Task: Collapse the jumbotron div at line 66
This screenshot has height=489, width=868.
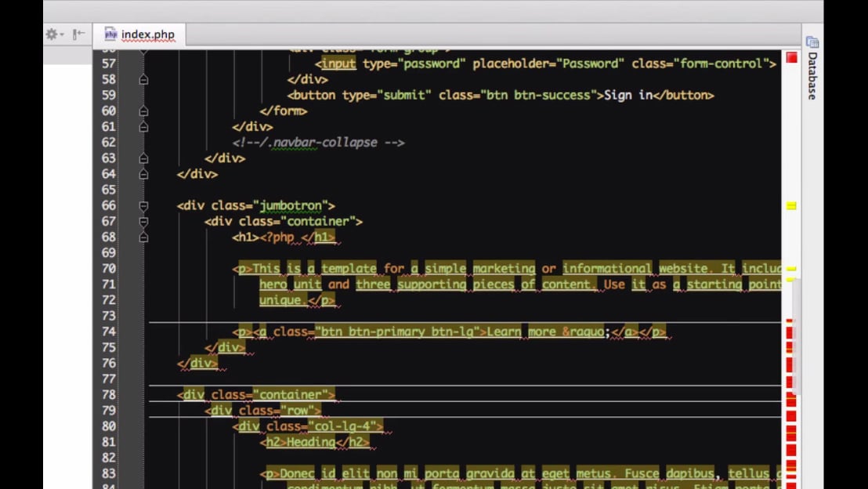Action: click(x=143, y=206)
